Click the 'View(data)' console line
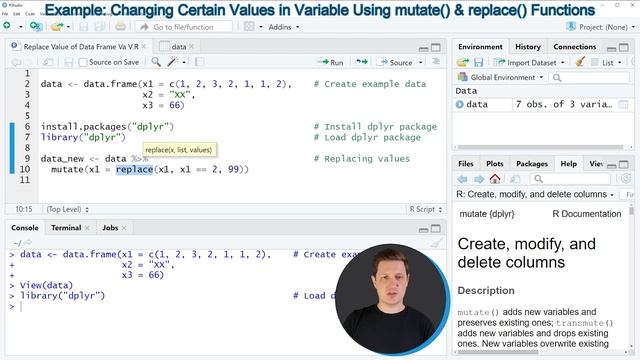Viewport: 640px width, 360px height. click(46, 285)
